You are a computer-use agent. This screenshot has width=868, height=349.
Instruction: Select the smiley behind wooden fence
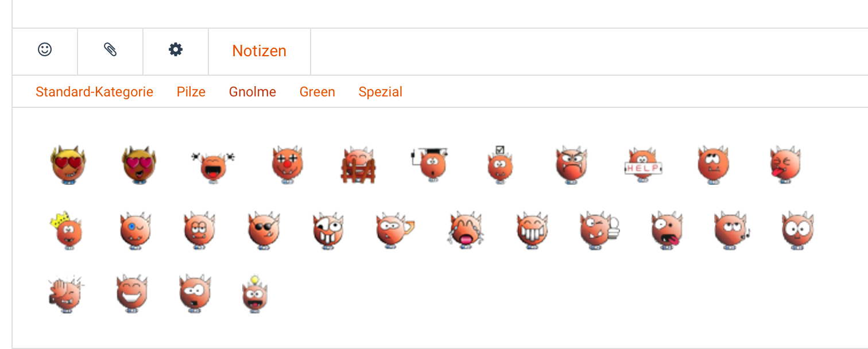point(358,165)
